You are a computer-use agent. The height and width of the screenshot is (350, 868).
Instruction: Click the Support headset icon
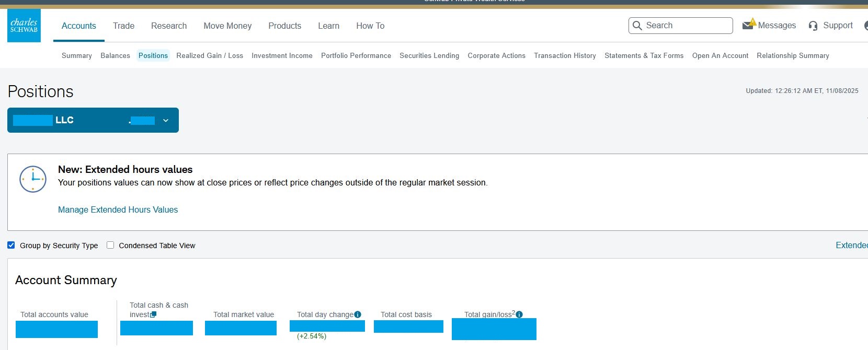click(x=813, y=26)
